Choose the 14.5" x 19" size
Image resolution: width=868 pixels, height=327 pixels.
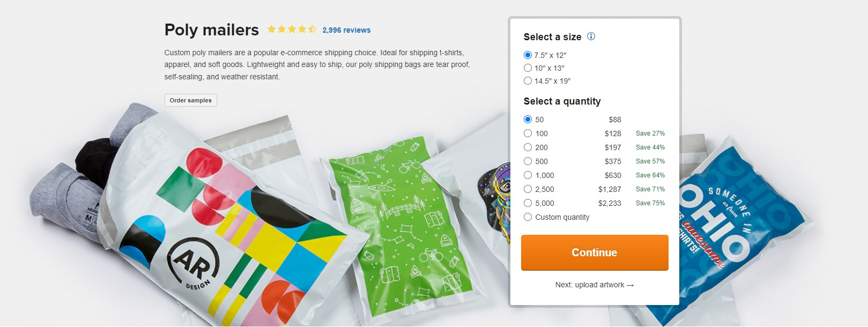(x=547, y=81)
